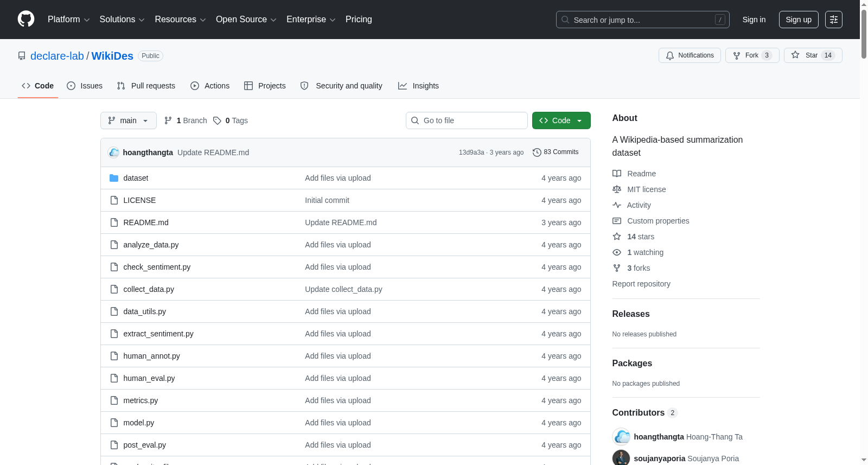Image resolution: width=868 pixels, height=465 pixels.
Task: Click the soujanyaporia contributor avatar
Action: [621, 458]
